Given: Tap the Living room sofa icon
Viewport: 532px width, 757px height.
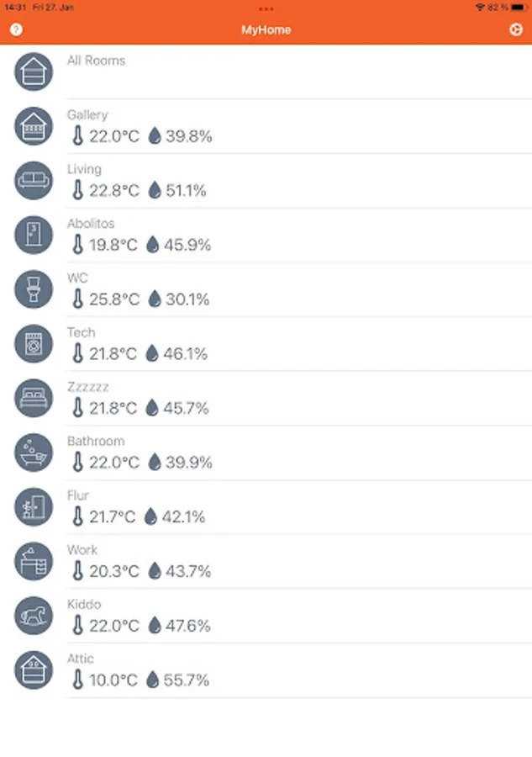Looking at the screenshot, I should (x=34, y=181).
